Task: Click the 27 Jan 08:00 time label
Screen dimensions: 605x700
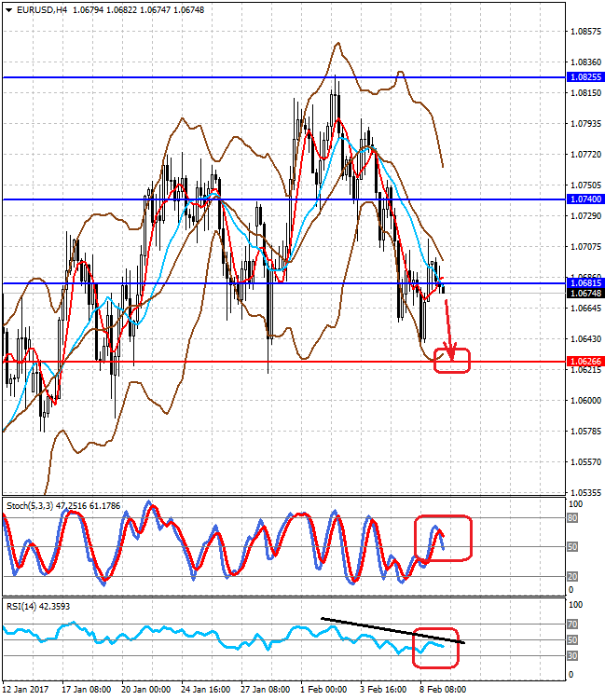Action: (x=266, y=690)
